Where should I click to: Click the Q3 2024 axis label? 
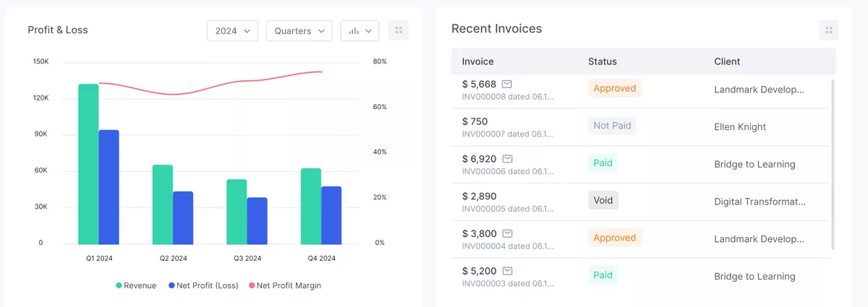[247, 259]
